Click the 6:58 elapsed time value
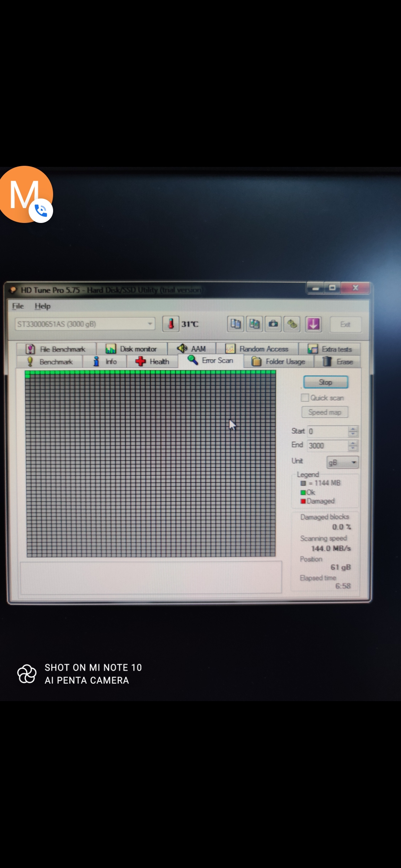Screen dimensions: 401x868 point(343,586)
